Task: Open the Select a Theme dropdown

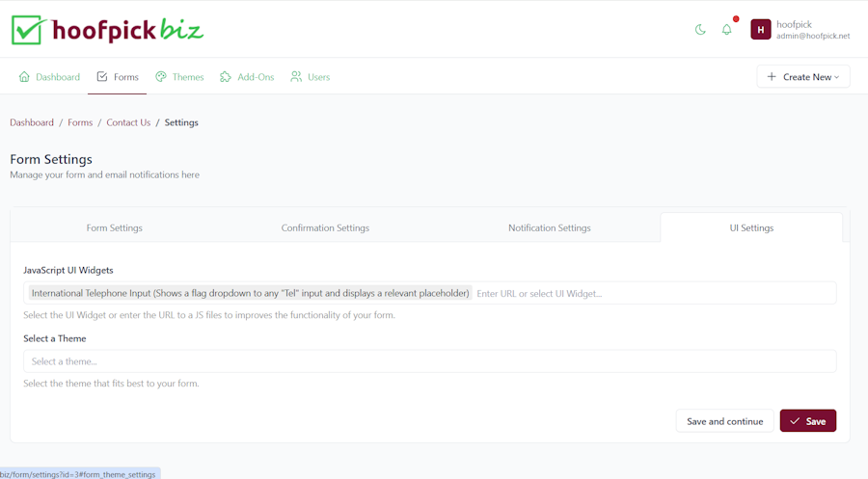Action: tap(429, 361)
